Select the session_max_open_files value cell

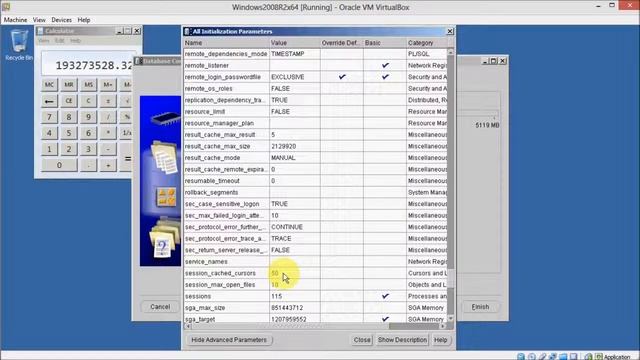pos(295,284)
